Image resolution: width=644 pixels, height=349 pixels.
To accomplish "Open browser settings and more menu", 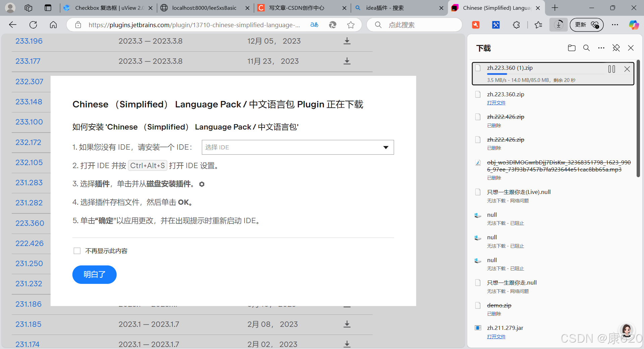I will [615, 24].
